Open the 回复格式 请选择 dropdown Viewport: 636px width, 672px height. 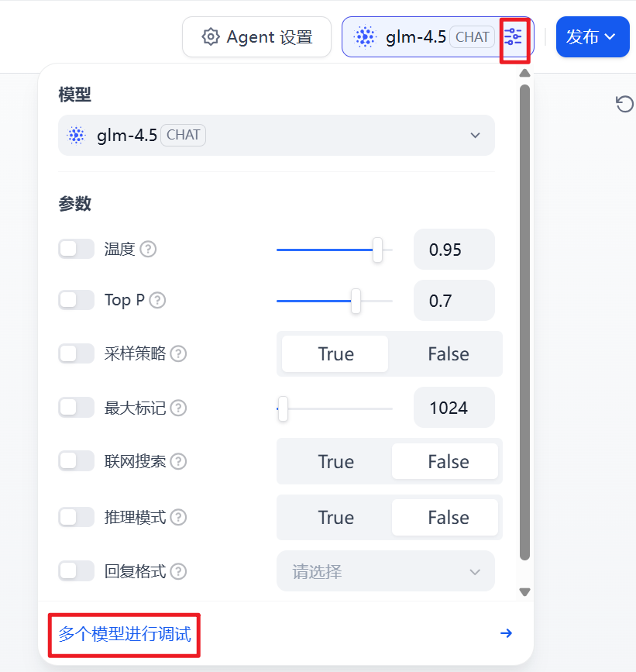click(x=386, y=571)
